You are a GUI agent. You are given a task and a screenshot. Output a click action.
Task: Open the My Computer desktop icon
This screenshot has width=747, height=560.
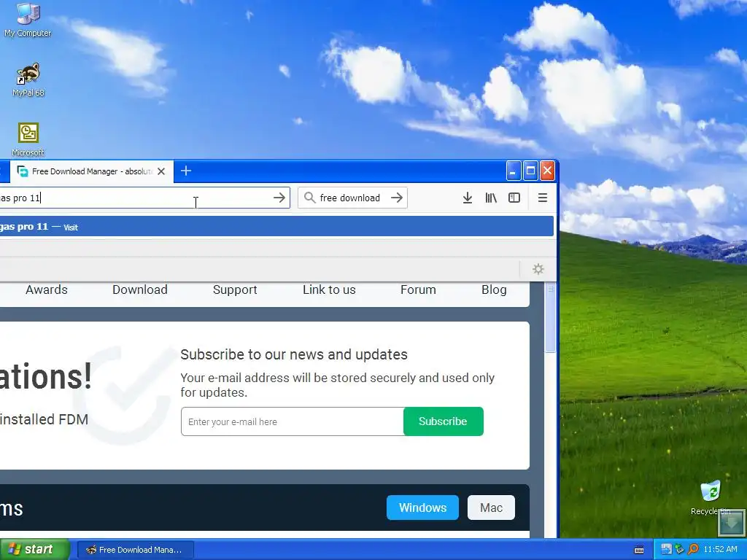[28, 19]
